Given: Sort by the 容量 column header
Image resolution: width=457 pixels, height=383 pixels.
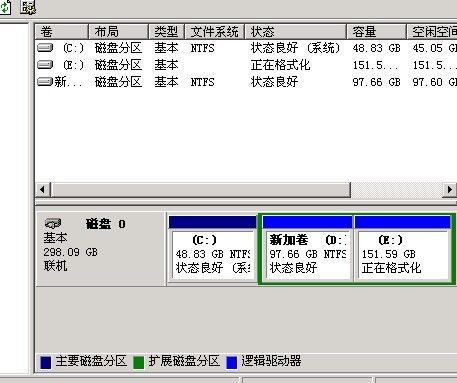Looking at the screenshot, I should pyautogui.click(x=377, y=32).
